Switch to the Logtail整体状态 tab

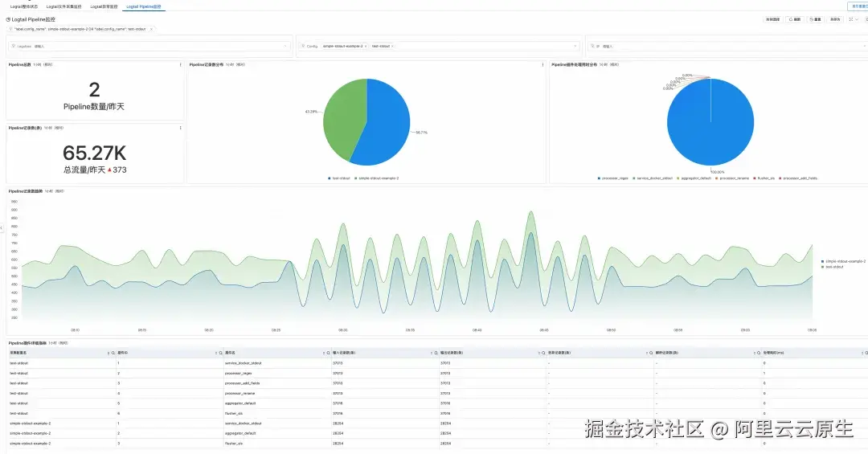24,6
